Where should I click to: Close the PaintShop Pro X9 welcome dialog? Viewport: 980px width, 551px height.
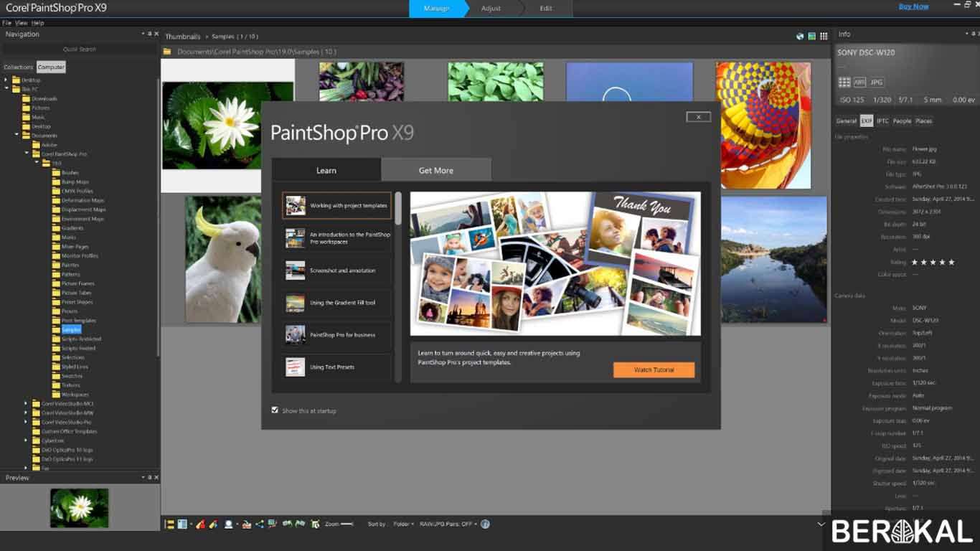click(x=698, y=117)
